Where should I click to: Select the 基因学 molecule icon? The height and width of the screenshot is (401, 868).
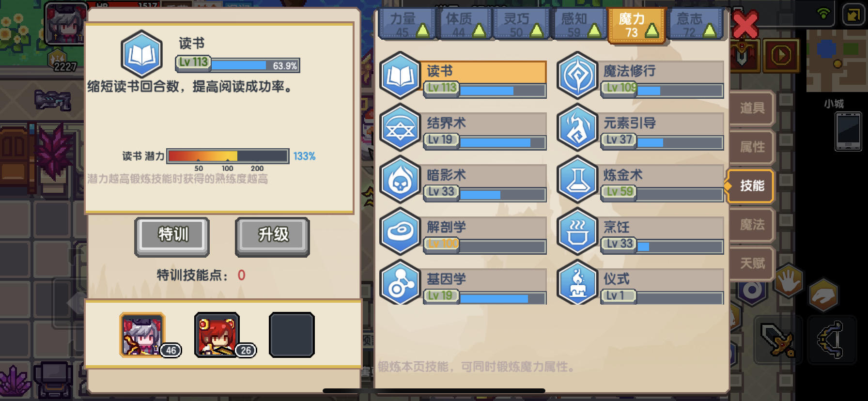pos(400,283)
